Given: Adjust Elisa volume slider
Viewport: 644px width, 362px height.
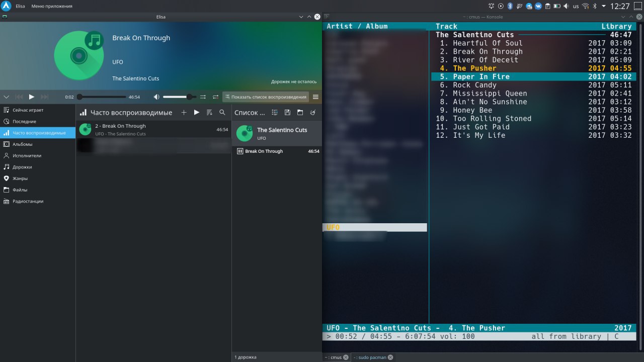Looking at the screenshot, I should tap(180, 97).
